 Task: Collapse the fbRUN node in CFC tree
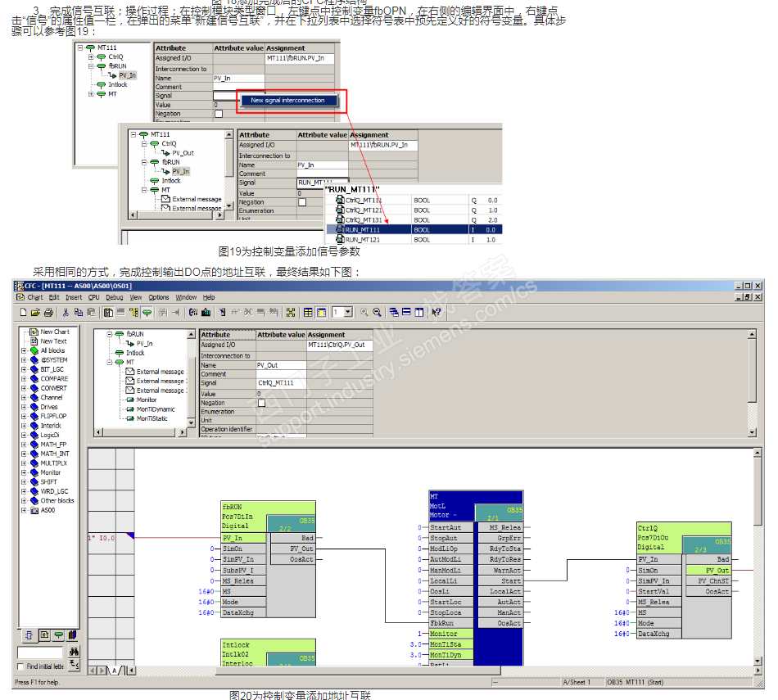click(x=110, y=334)
